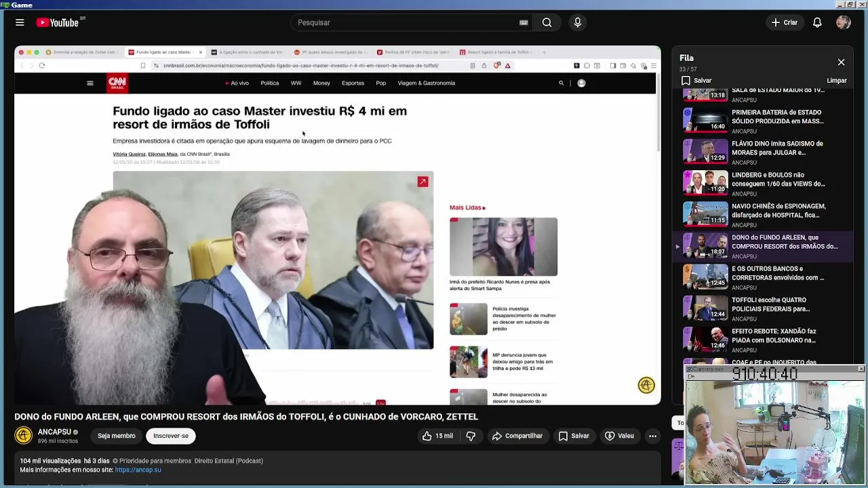The image size is (868, 488).
Task: Open the three-dot more actions menu
Action: [x=652, y=436]
